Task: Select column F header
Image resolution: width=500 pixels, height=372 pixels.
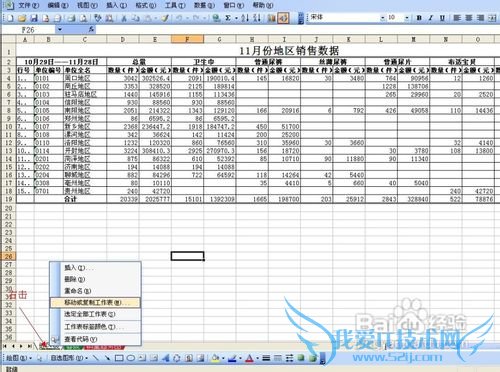Action: (187, 39)
